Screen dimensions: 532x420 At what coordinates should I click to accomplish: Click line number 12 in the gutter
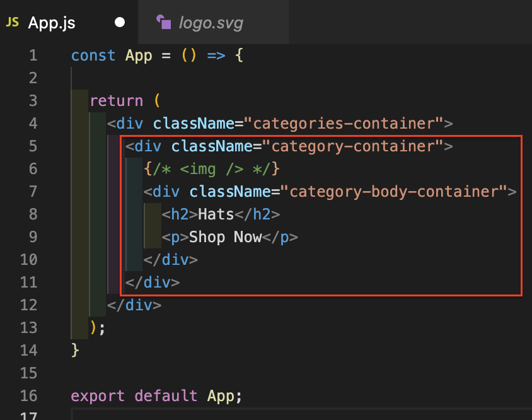point(28,305)
